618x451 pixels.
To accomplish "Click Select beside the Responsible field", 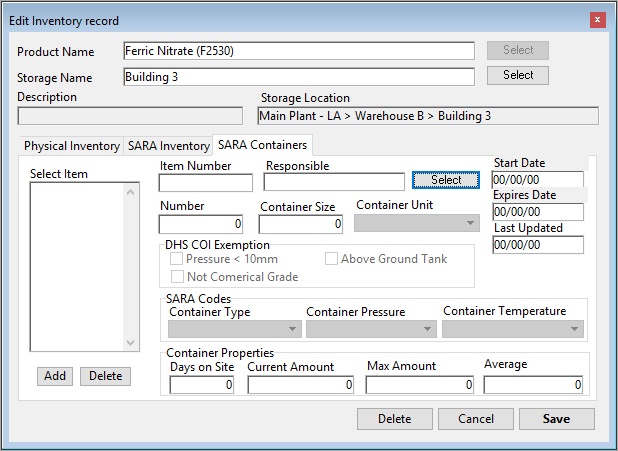I will (446, 180).
